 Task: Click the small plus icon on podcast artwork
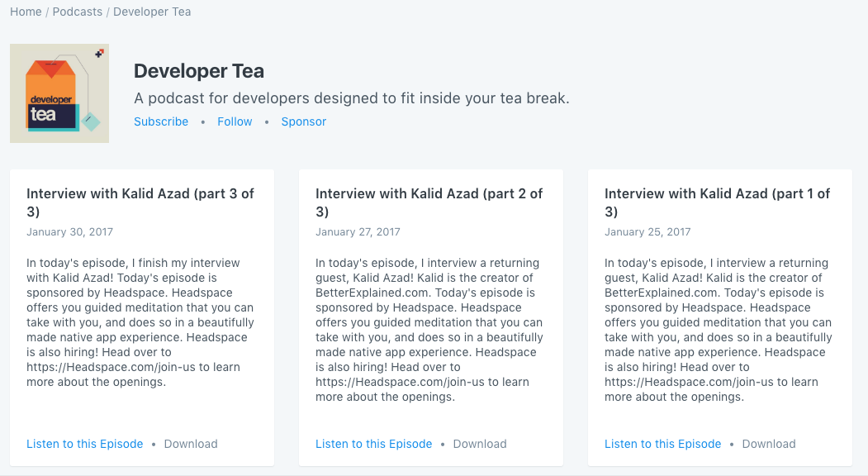(99, 53)
